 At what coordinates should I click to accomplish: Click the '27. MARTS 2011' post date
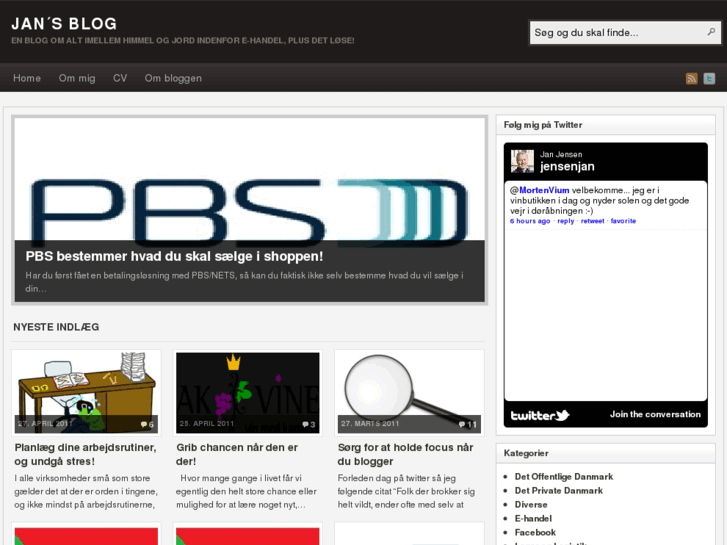pos(370,423)
